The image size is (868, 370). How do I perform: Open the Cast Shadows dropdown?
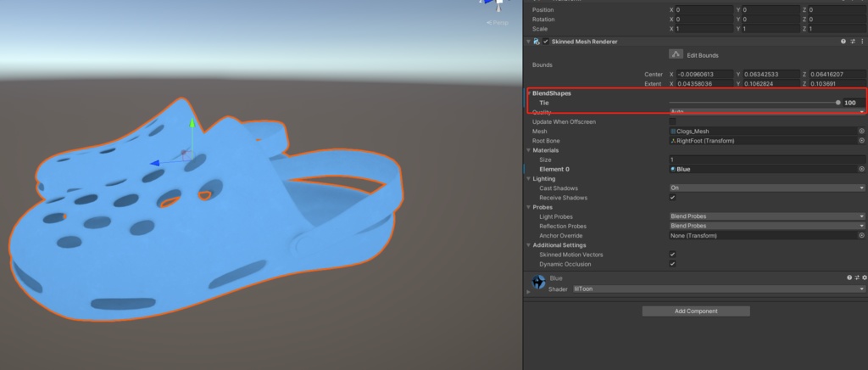click(766, 188)
